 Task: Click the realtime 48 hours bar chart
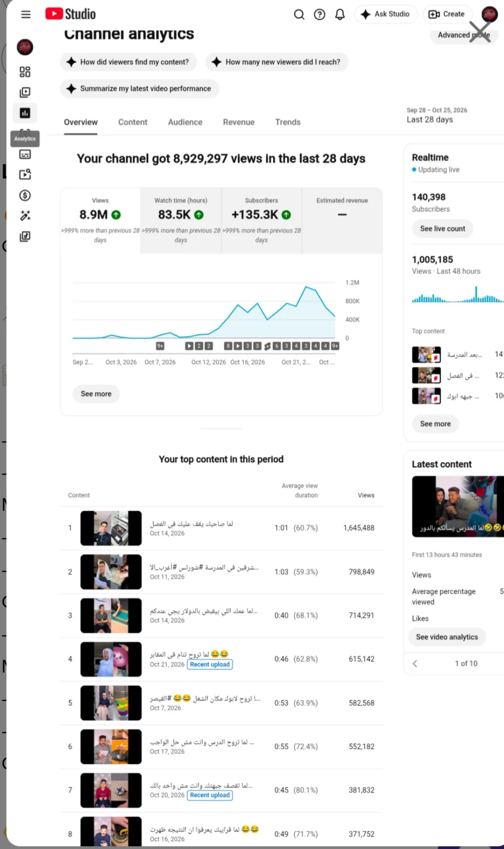click(458, 295)
